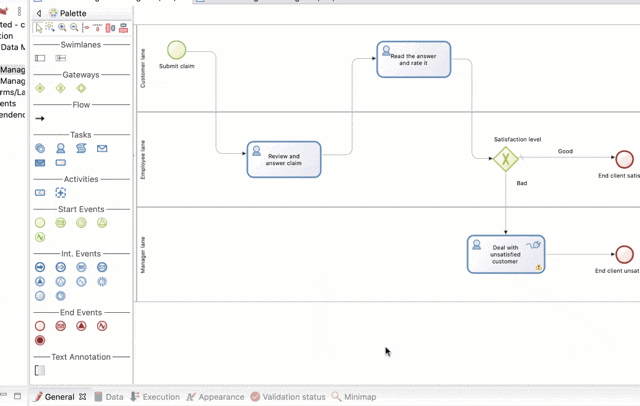Activate the arrow Select tool in palette

point(39,28)
